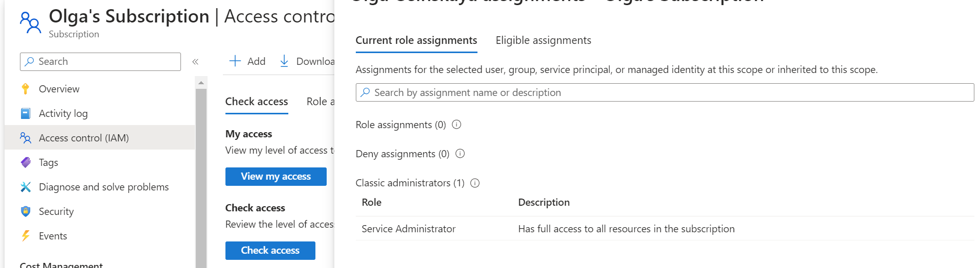Click the purple Tags icon
The image size is (980, 268).
[x=26, y=162]
